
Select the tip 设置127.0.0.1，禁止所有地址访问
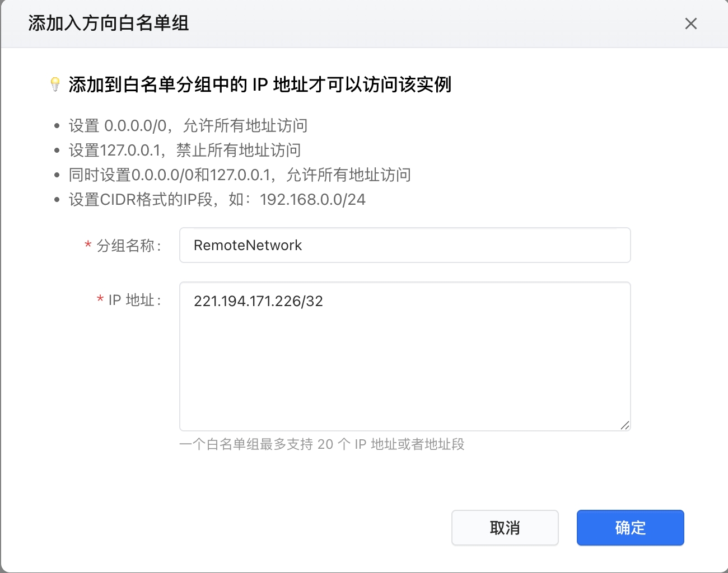click(x=185, y=151)
